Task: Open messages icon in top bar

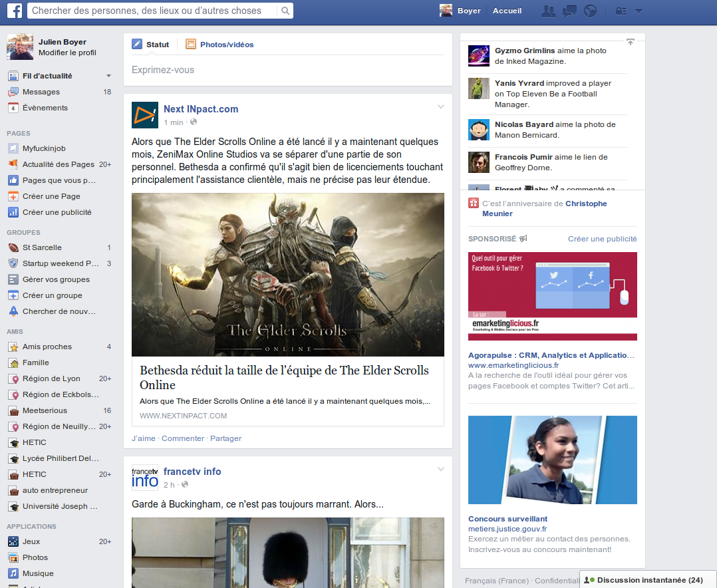Action: tap(569, 11)
